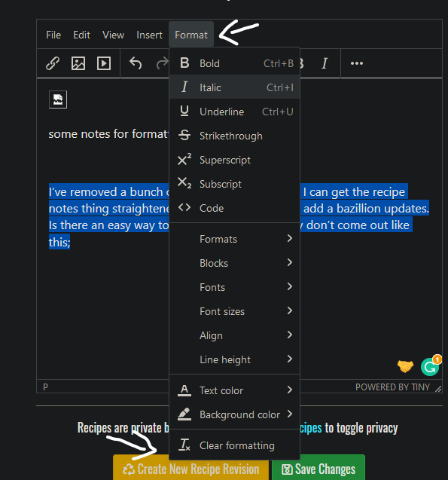Expand the Formats submenu
Screen dimensions: 448x480
coord(235,239)
